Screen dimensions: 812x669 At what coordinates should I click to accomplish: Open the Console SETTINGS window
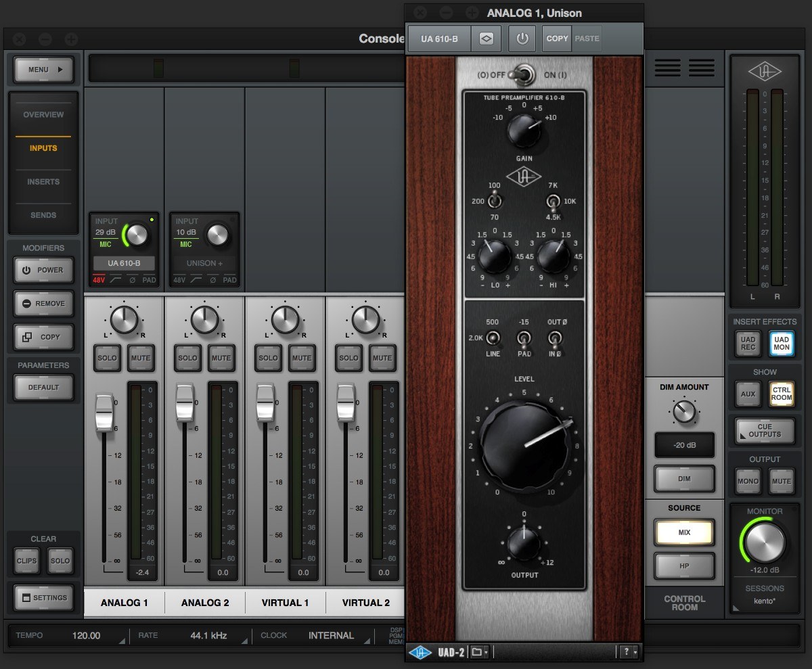pyautogui.click(x=43, y=598)
